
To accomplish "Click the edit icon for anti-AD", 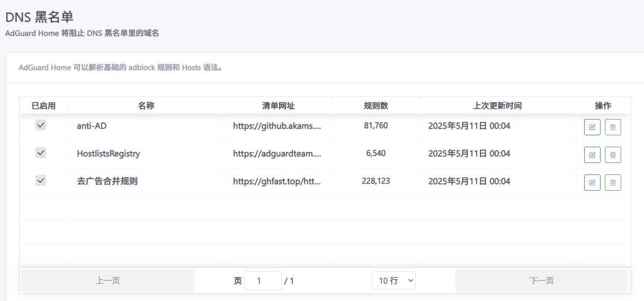I will pyautogui.click(x=592, y=127).
